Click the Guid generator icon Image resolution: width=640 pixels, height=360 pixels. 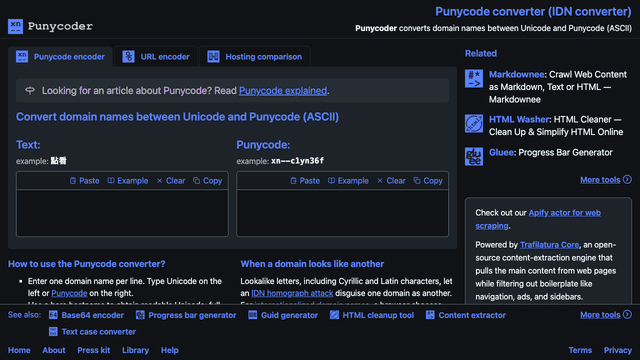pos(253,315)
